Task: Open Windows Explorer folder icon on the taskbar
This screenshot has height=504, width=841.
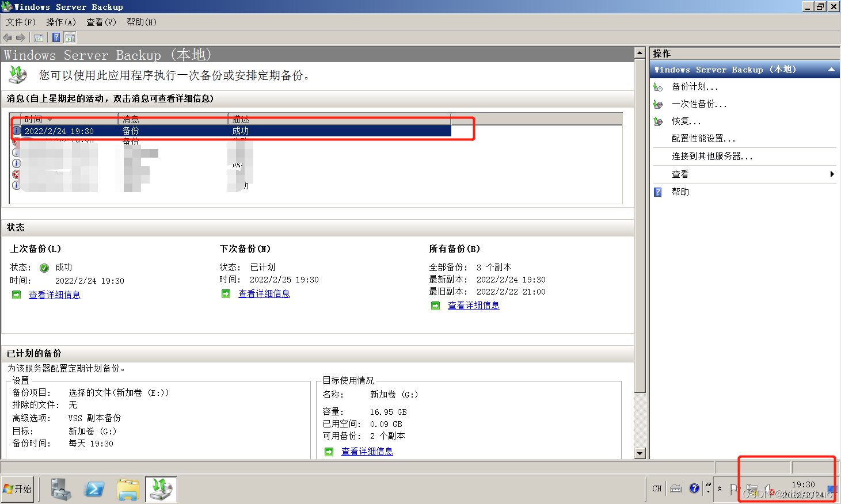Action: (128, 489)
